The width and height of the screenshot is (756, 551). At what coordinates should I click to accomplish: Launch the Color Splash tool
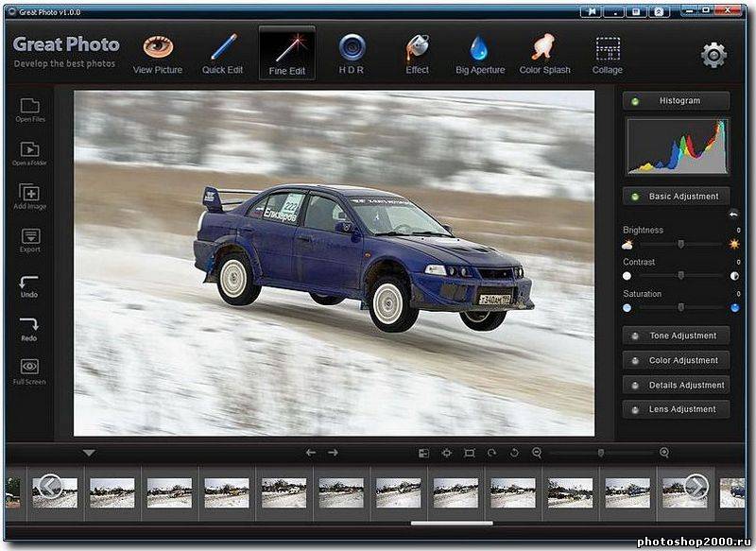pos(544,53)
